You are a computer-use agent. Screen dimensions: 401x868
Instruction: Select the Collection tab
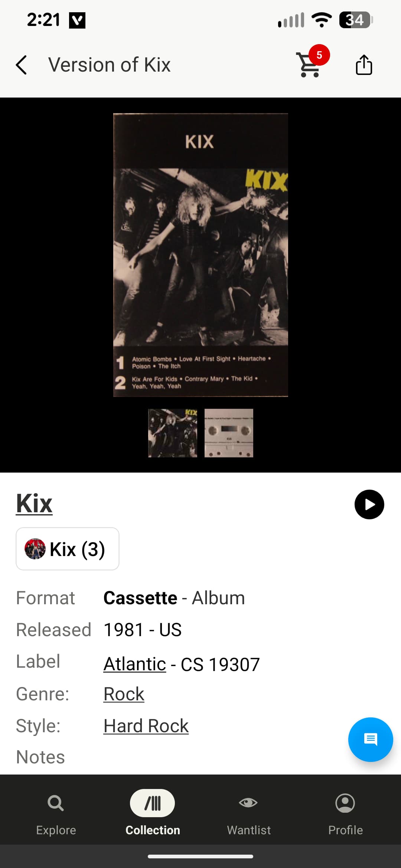pyautogui.click(x=153, y=813)
